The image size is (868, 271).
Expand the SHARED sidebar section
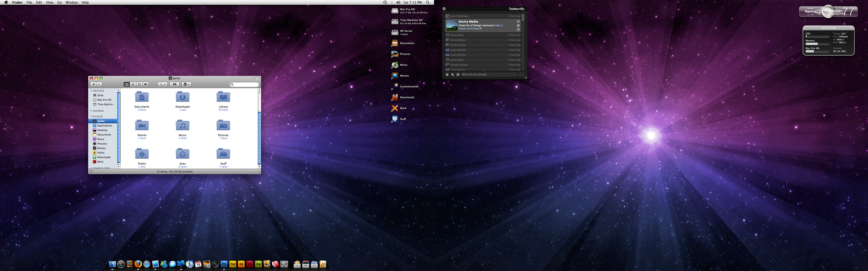(91, 111)
